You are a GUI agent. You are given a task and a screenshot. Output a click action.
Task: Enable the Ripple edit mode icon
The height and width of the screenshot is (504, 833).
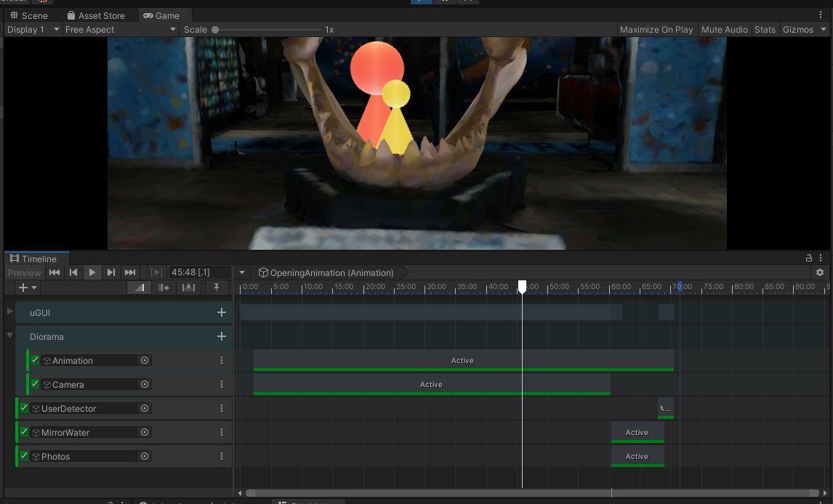pos(164,288)
